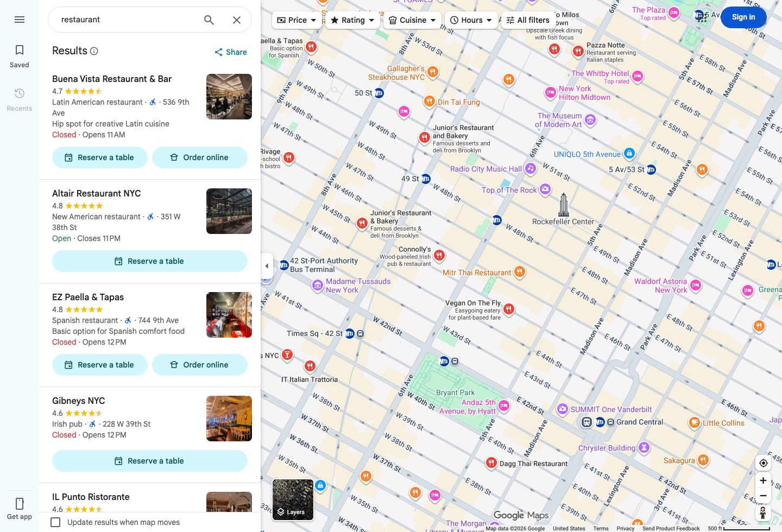Expand the Price filter dropdown
This screenshot has height=532, width=782.
click(x=297, y=20)
